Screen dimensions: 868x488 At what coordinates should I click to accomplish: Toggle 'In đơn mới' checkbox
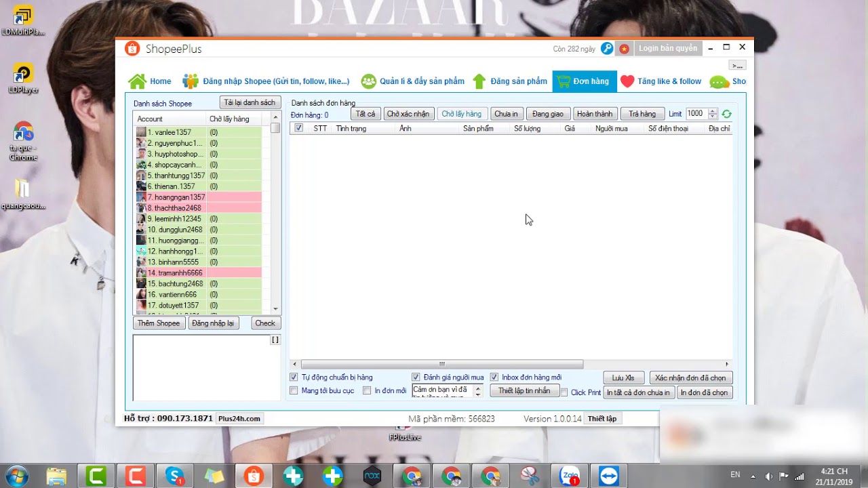pyautogui.click(x=367, y=390)
